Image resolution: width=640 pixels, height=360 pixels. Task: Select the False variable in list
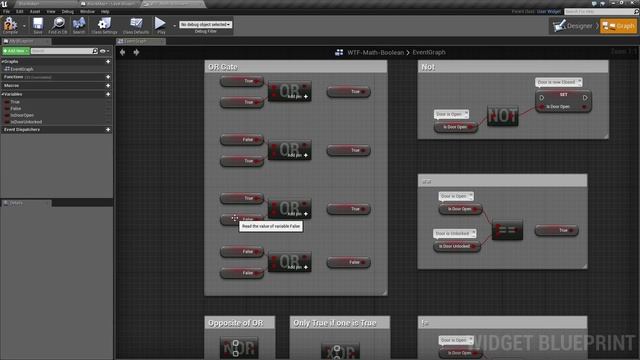pos(16,109)
